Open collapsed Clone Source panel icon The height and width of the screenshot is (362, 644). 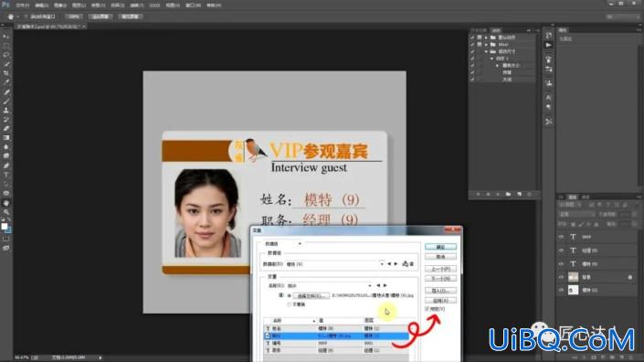549,83
